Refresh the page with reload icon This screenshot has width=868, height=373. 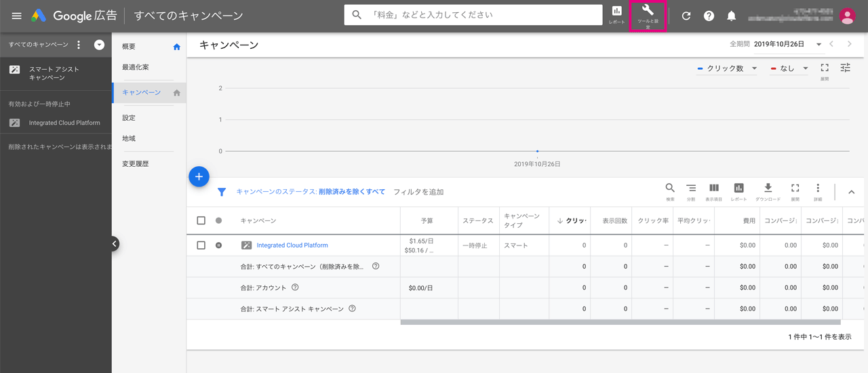click(x=686, y=16)
